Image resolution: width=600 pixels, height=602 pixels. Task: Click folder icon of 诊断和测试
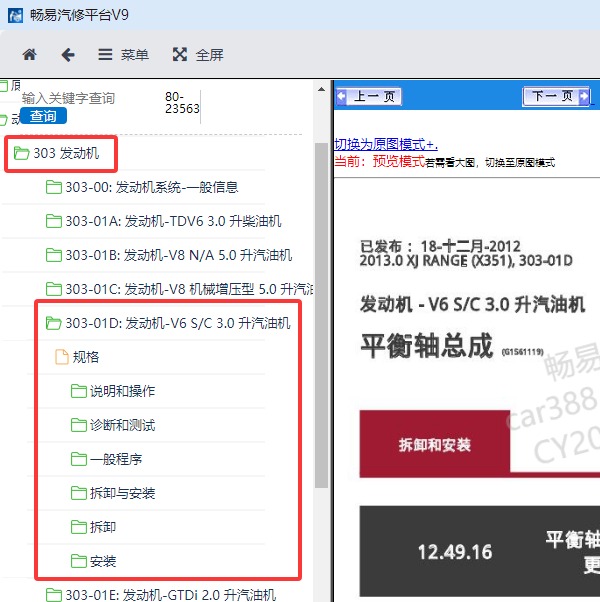[79, 425]
